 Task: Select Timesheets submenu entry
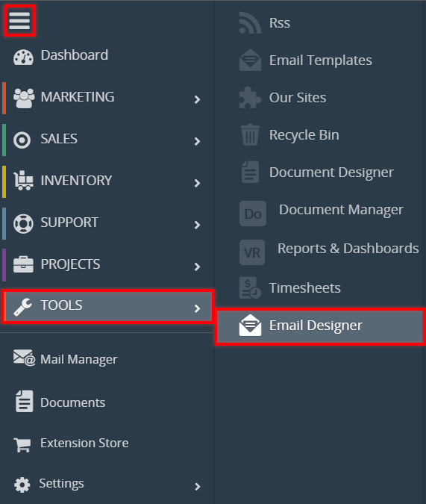click(x=304, y=287)
